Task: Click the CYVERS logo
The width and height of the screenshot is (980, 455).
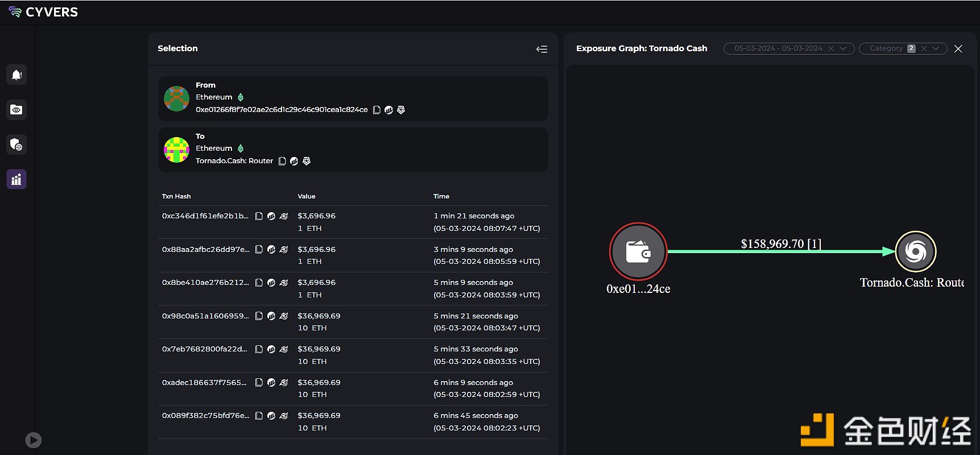Action: point(43,12)
